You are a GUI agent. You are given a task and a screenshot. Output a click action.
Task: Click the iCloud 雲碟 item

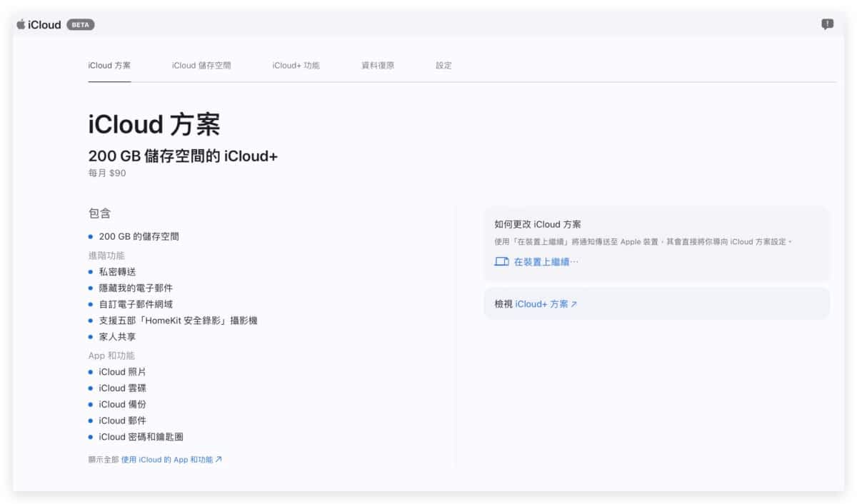pos(122,388)
